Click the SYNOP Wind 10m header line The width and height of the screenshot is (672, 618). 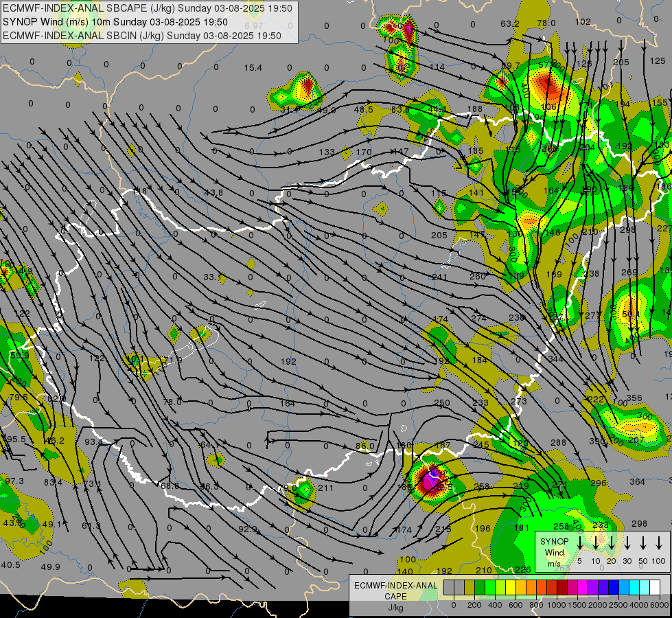(115, 22)
